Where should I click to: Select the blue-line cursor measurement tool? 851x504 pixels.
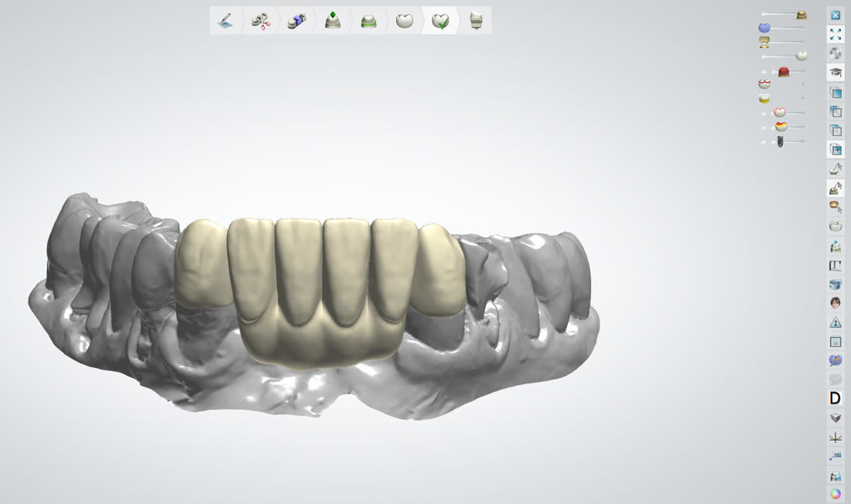[836, 169]
